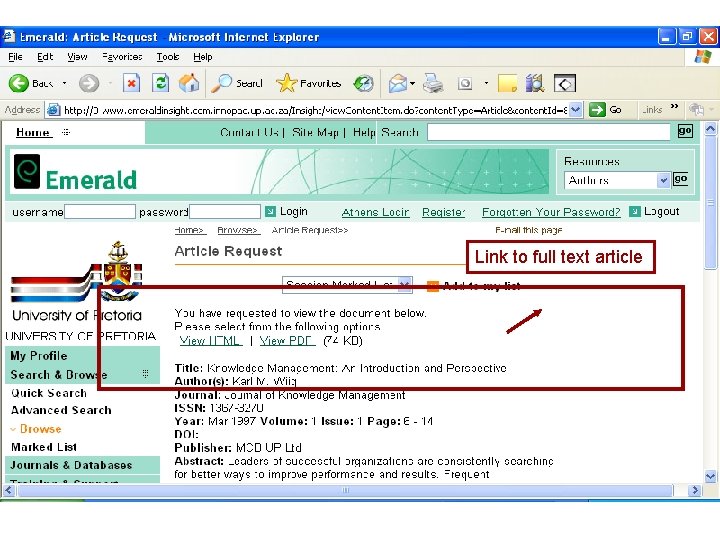Open the Mail button dropdown arrow
The width and height of the screenshot is (720, 540).
point(412,84)
